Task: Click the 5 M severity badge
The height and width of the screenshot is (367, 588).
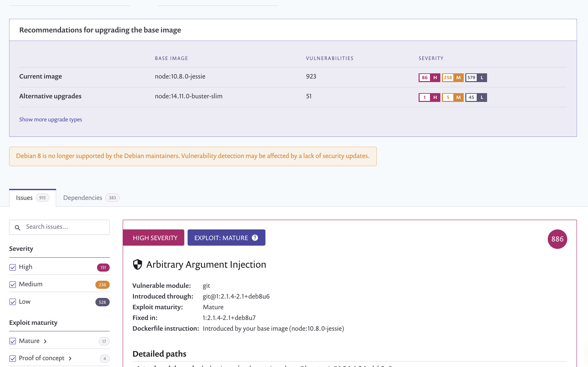Action: [453, 97]
